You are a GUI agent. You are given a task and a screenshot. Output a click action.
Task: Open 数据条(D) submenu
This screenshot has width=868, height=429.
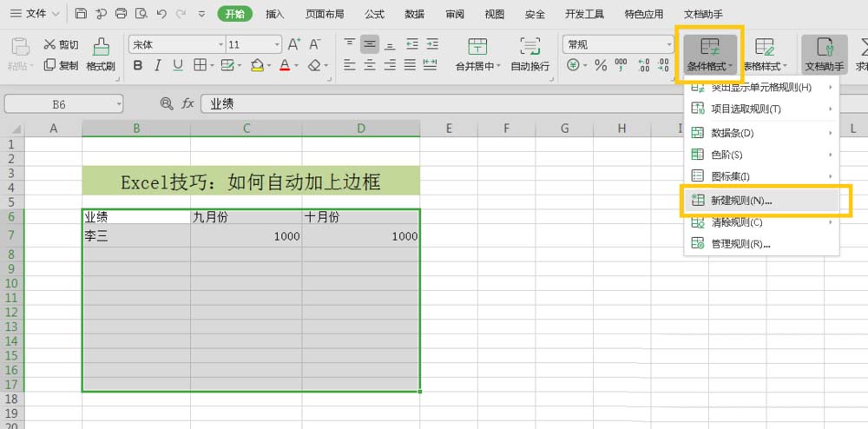pos(762,133)
